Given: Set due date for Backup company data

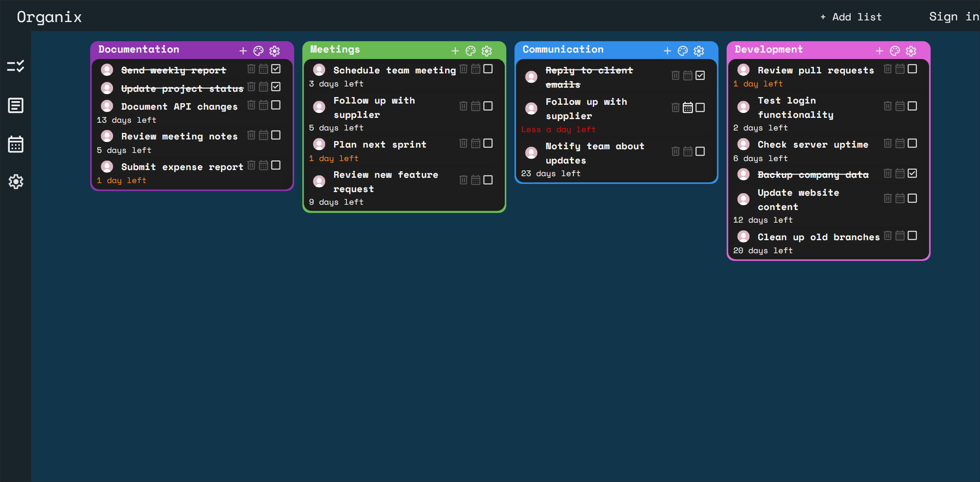Looking at the screenshot, I should 900,173.
